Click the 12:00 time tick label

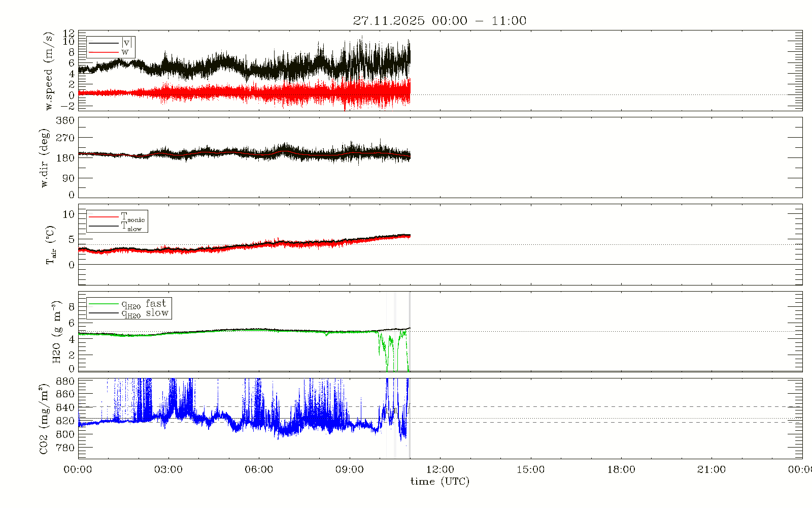440,469
